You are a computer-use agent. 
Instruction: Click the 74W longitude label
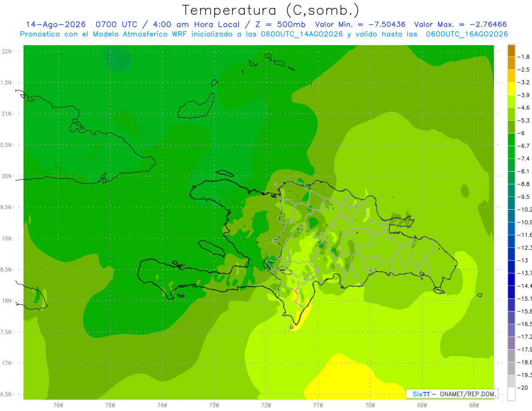(162, 405)
